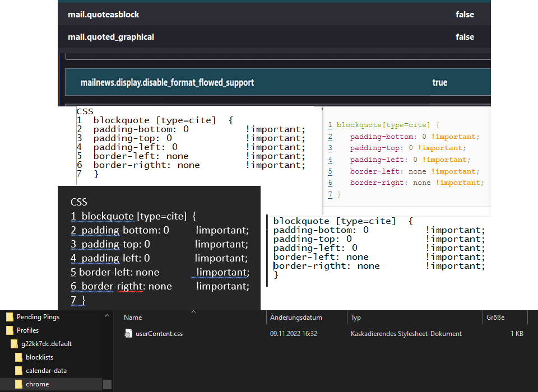Toggle disable_format_flowed_support true value
This screenshot has height=392, width=538.
coord(439,82)
